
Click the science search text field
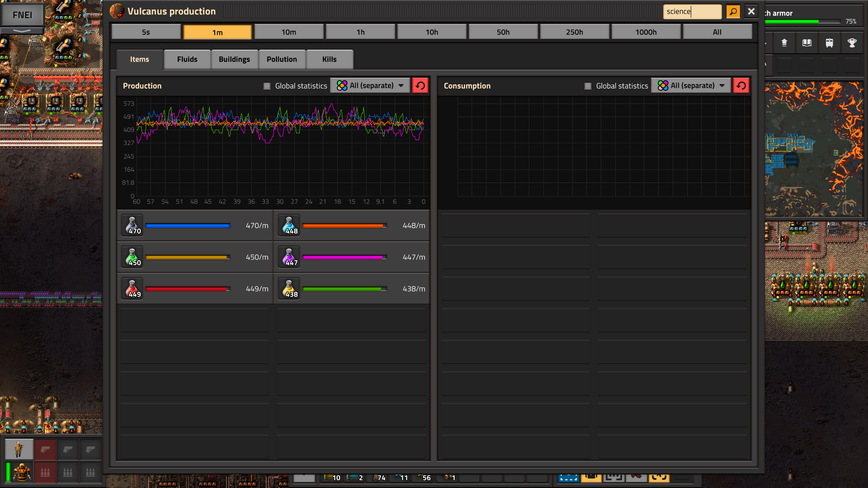click(x=692, y=11)
